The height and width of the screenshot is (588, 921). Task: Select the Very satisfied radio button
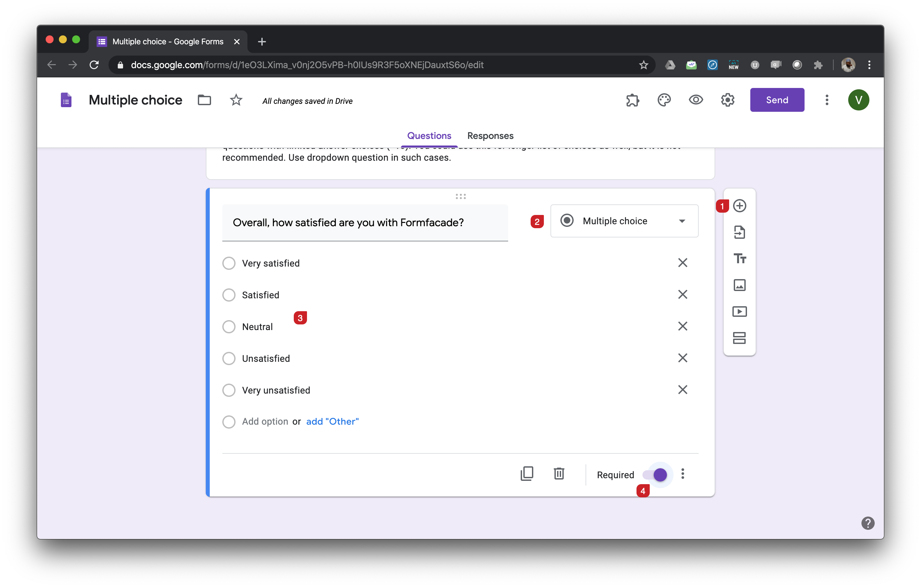[229, 263]
